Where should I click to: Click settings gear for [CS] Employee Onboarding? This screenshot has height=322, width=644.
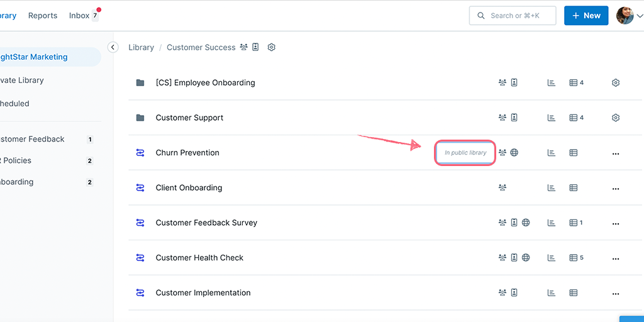(x=616, y=82)
